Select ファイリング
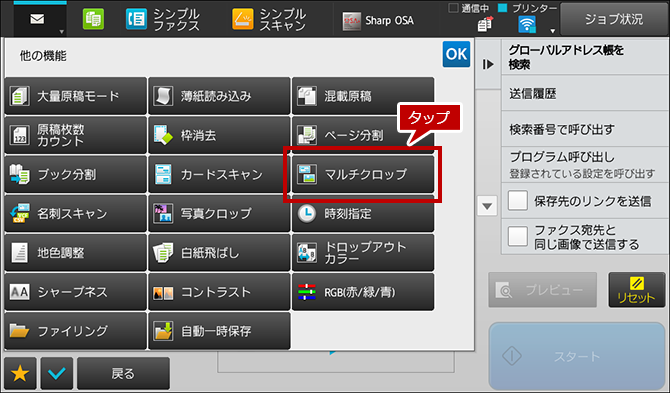 point(76,331)
